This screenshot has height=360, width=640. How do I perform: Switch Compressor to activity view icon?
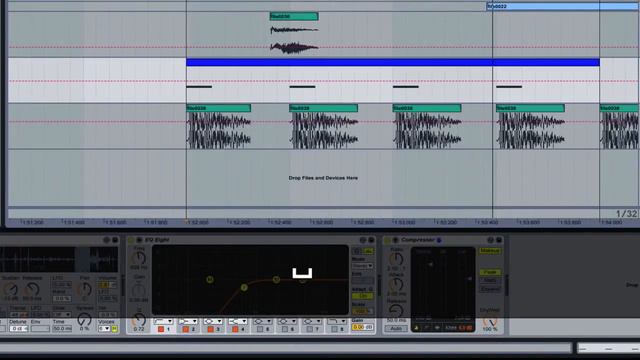pyautogui.click(x=437, y=327)
